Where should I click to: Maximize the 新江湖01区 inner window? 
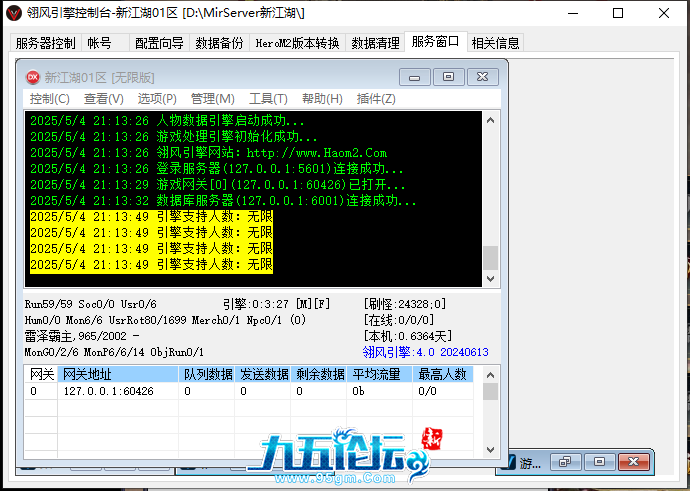coord(448,77)
